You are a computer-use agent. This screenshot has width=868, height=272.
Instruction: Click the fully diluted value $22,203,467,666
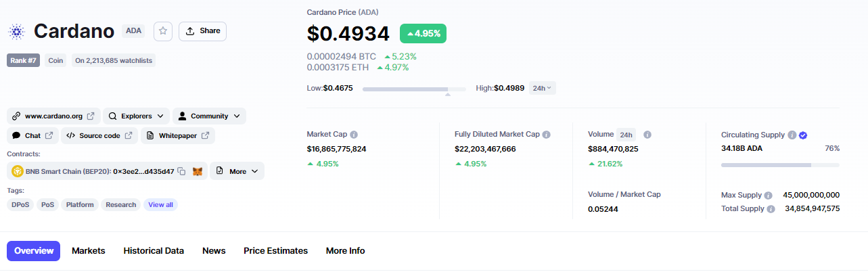coord(485,149)
